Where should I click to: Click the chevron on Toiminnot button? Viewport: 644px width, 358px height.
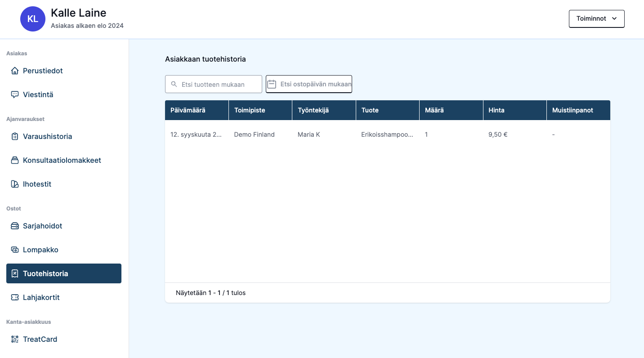coord(614,19)
